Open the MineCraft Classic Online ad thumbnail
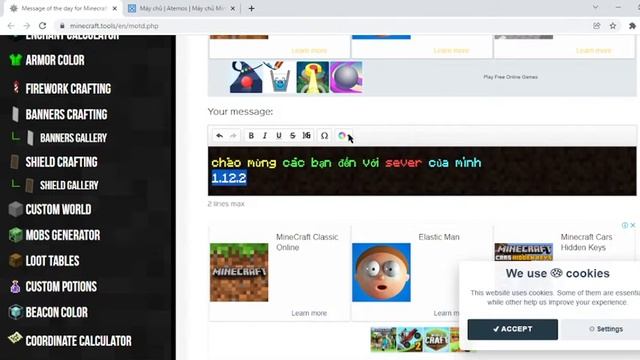 pyautogui.click(x=239, y=272)
